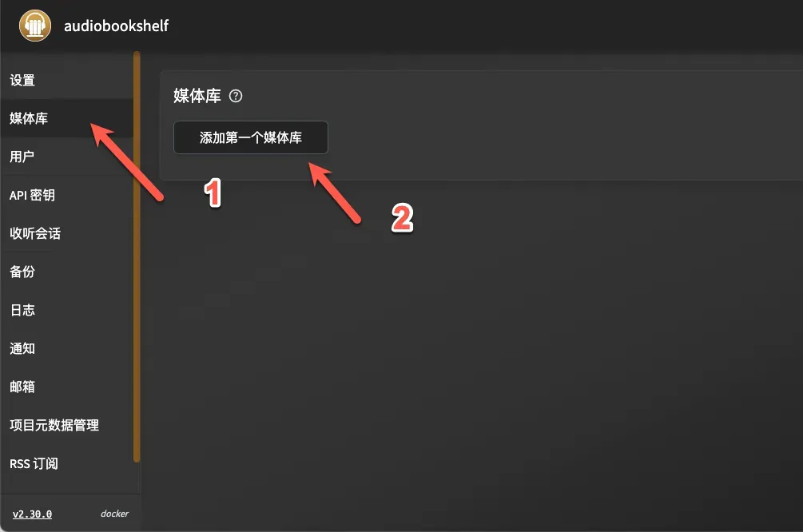Click the docker label in sidebar footer
This screenshot has height=532, width=803.
pos(115,514)
